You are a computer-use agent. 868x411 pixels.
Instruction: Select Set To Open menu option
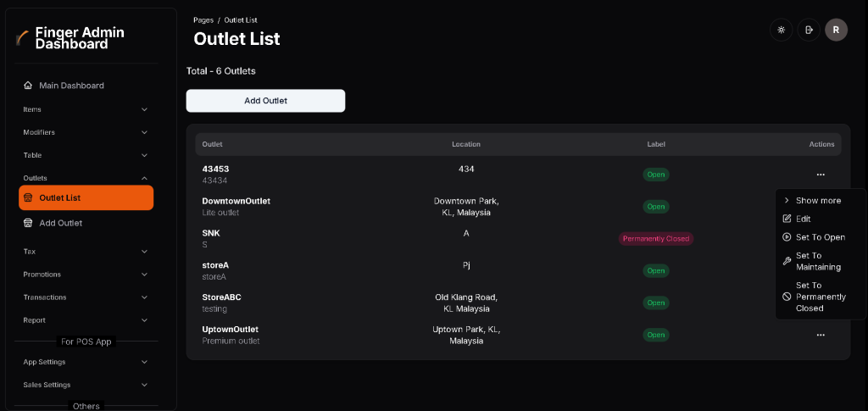[x=820, y=237]
